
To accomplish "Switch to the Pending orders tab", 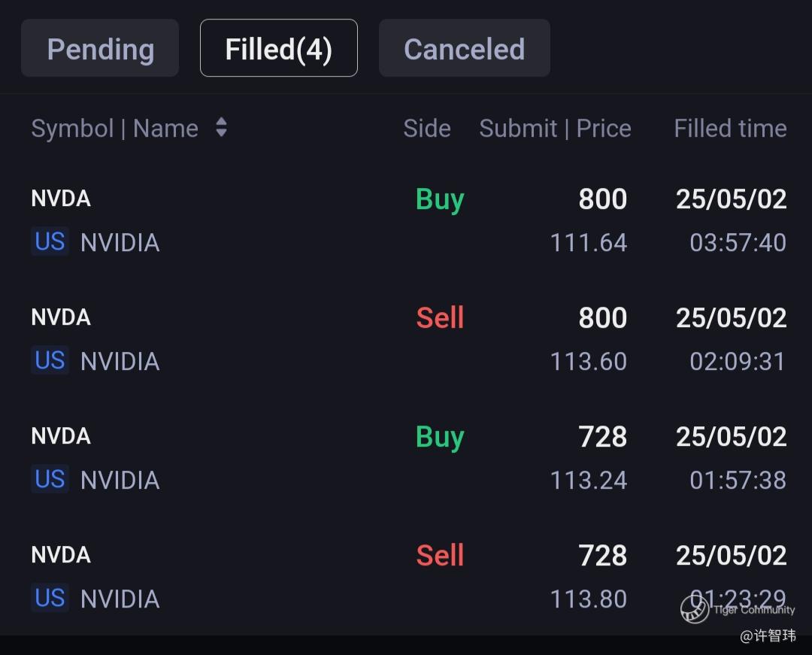I will (x=100, y=49).
